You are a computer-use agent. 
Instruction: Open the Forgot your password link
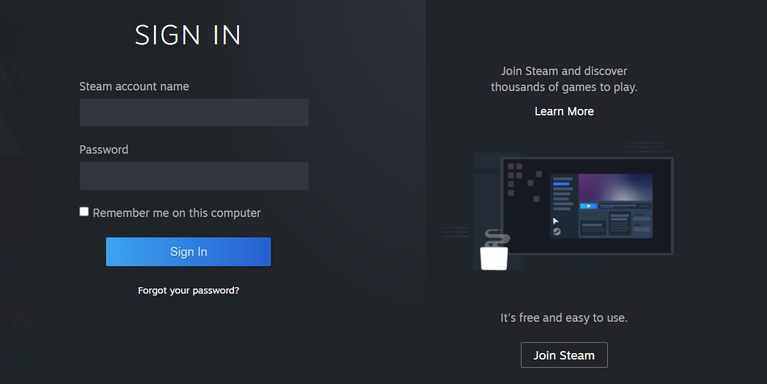click(x=188, y=291)
